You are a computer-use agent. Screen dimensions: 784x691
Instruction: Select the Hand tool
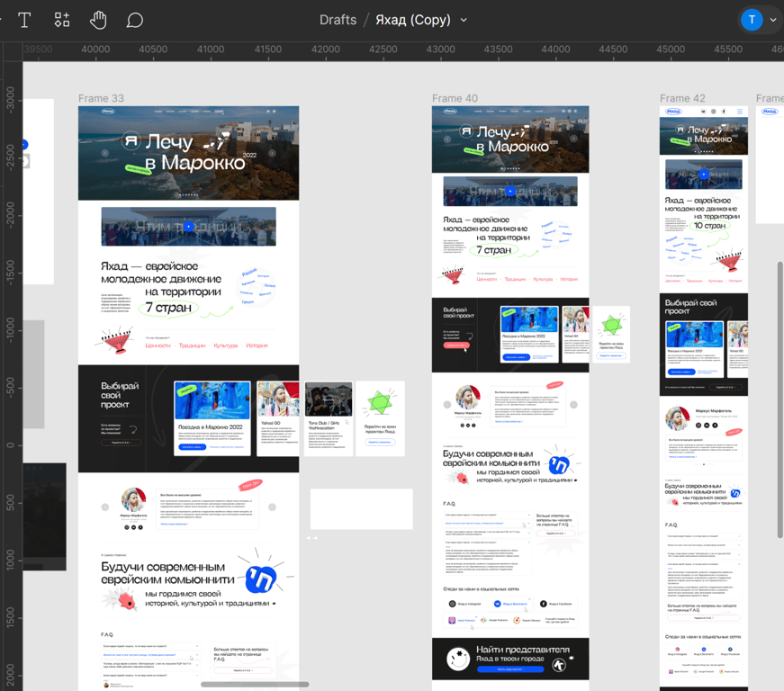[x=98, y=20]
